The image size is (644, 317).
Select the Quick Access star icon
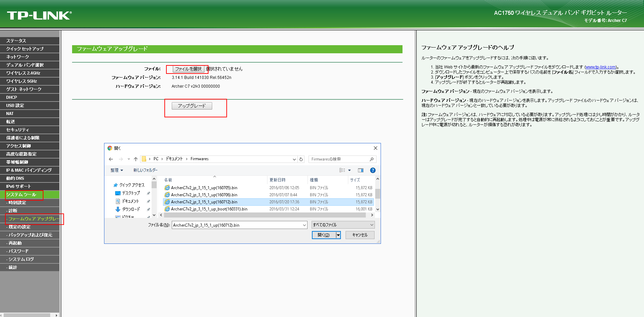pos(116,185)
